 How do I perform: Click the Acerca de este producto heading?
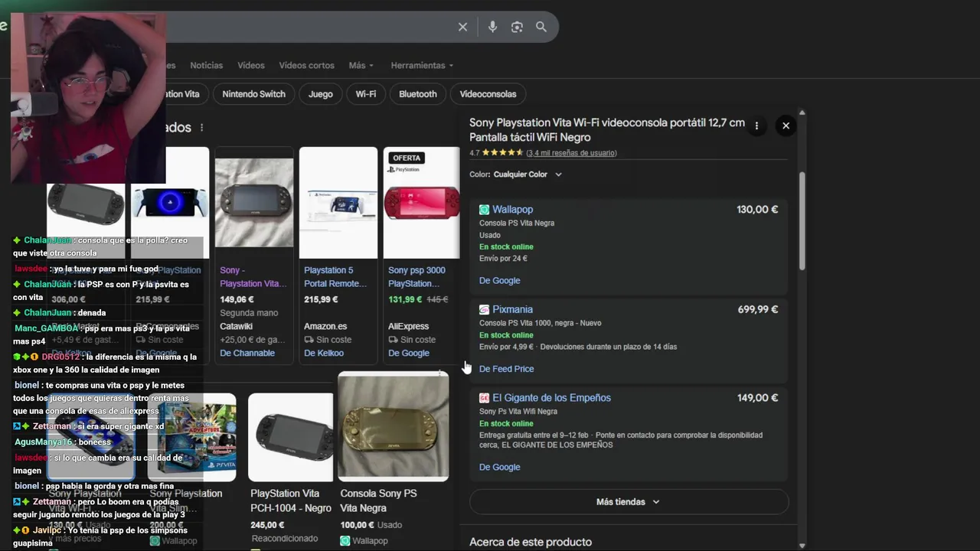pyautogui.click(x=531, y=542)
